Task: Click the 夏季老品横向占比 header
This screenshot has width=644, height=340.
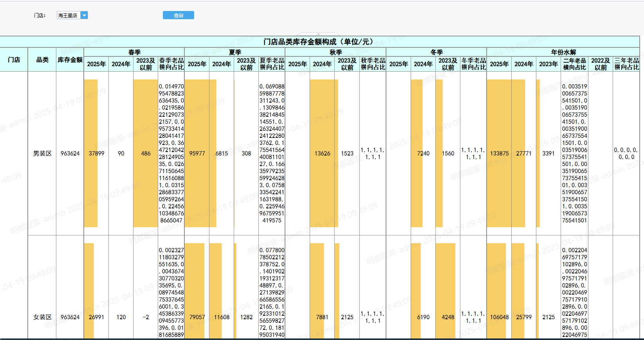Action: point(272,64)
